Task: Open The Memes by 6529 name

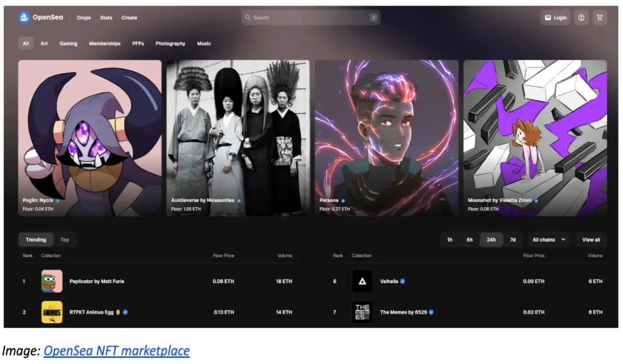Action: click(403, 312)
